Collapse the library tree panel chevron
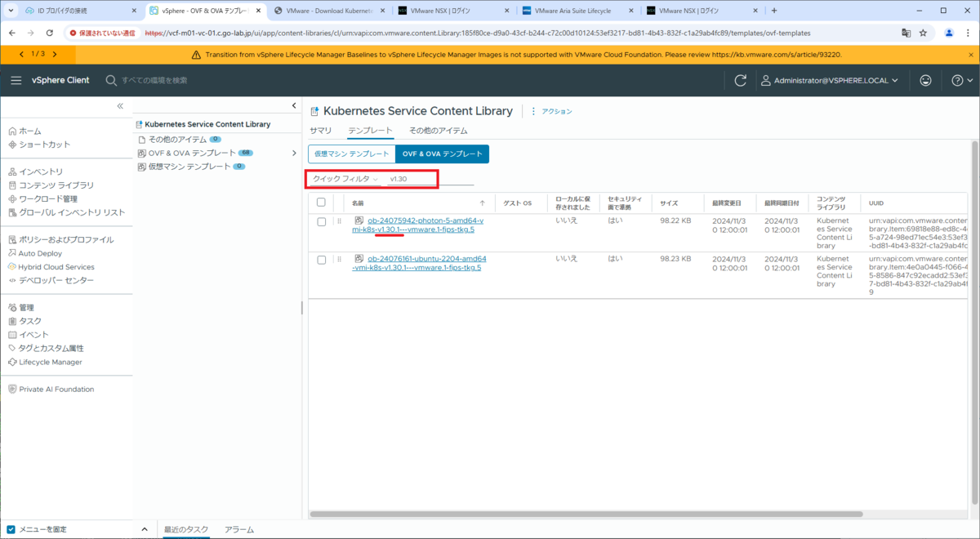The height and width of the screenshot is (539, 980). (x=294, y=106)
